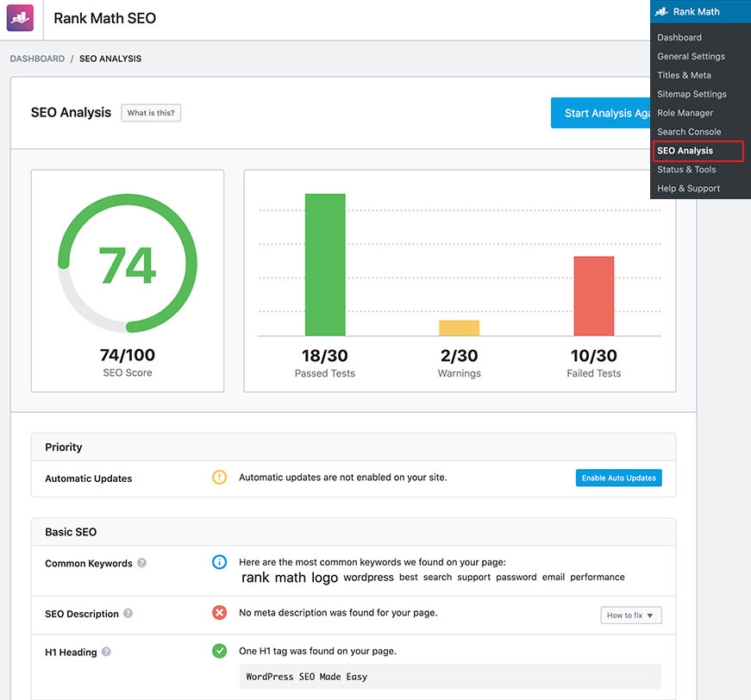
Task: Click the Priority section header
Action: (354, 447)
